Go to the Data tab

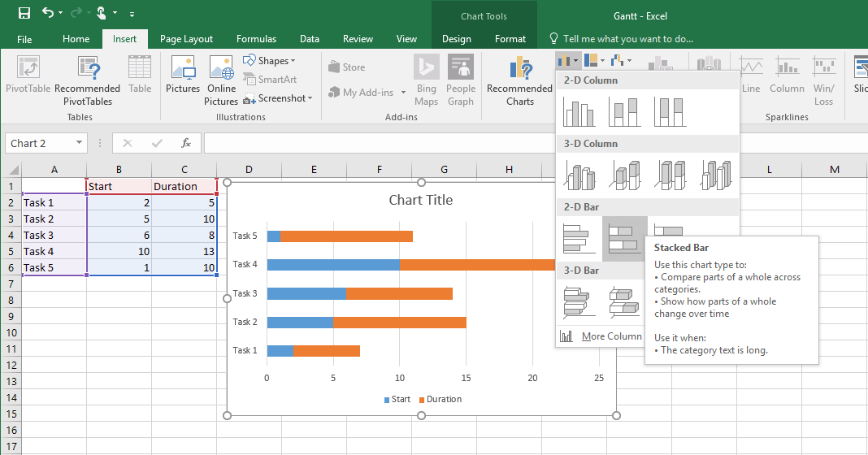tap(310, 39)
